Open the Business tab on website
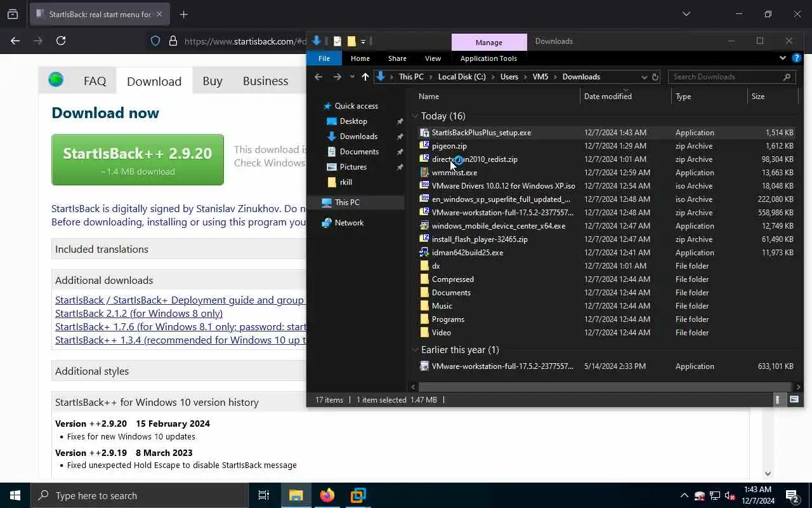This screenshot has height=508, width=812. (x=265, y=81)
